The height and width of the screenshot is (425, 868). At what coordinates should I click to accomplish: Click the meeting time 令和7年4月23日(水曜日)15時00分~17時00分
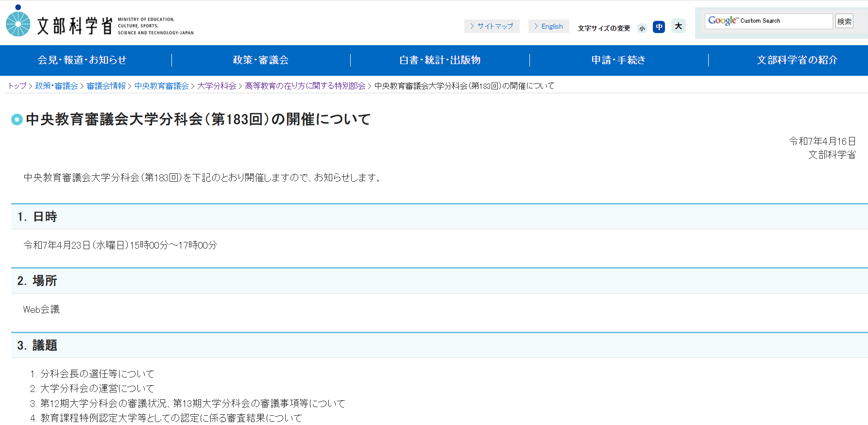pos(120,245)
